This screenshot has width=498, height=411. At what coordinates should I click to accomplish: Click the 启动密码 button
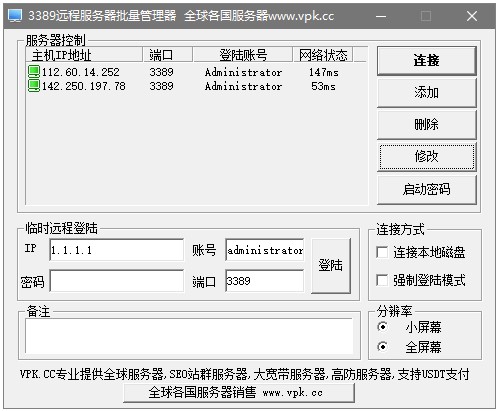426,190
